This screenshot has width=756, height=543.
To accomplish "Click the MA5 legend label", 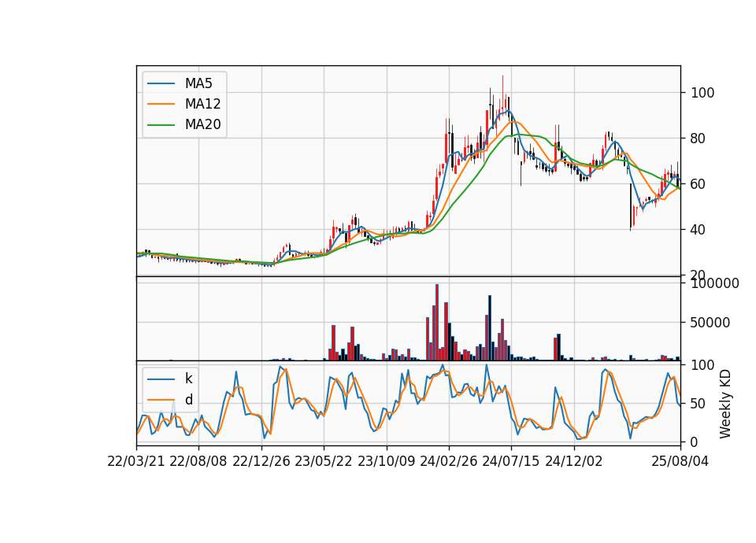I will (198, 83).
